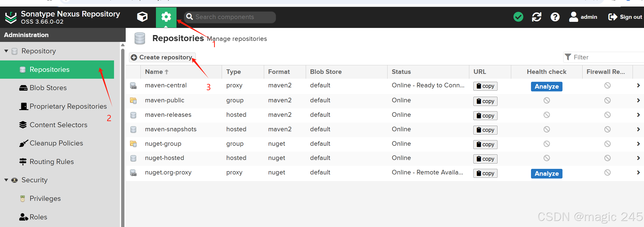Click maven-releases hosted database icon

click(133, 115)
